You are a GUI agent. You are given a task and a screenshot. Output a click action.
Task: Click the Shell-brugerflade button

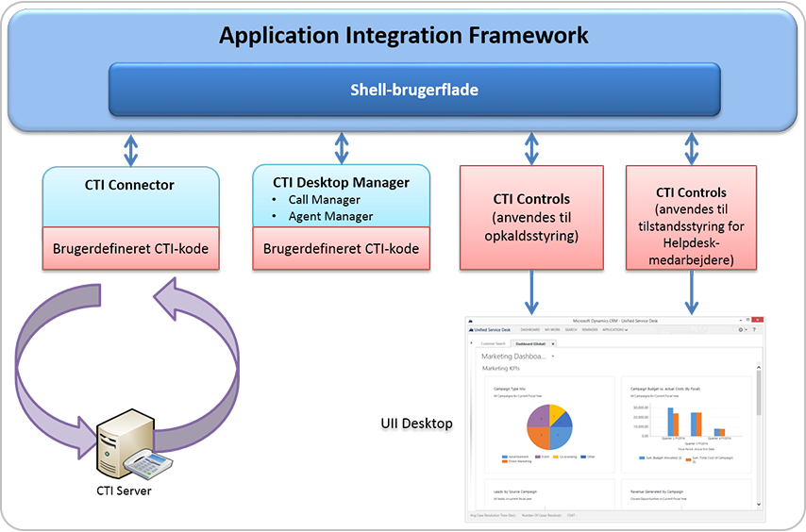click(414, 90)
